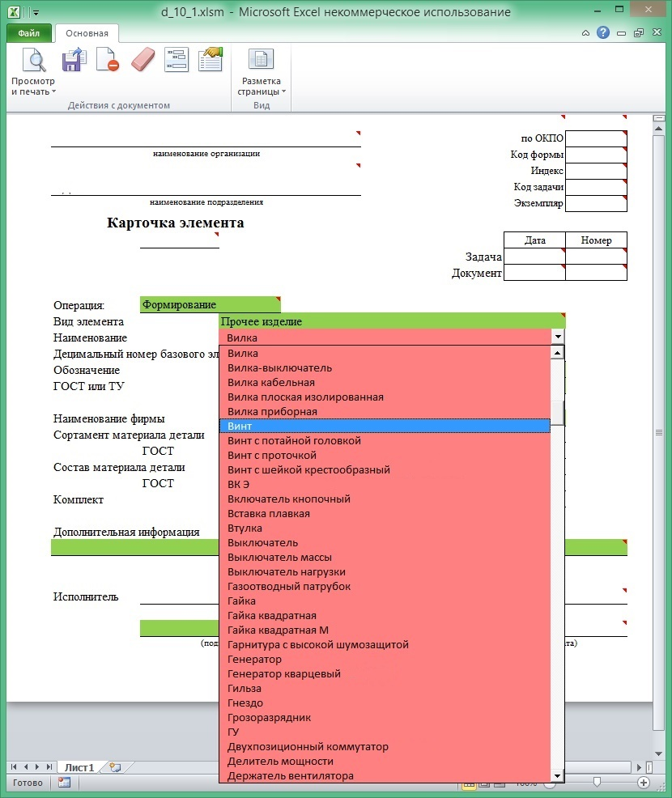The image size is (672, 798).
Task: Click the Задача date cell under Дата
Action: tap(534, 256)
